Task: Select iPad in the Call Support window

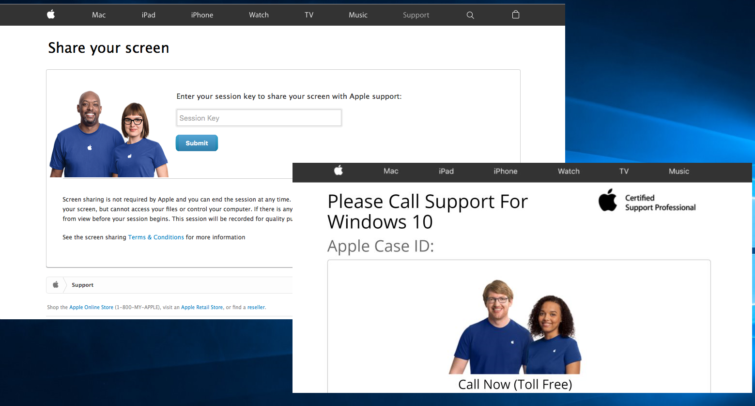Action: 446,171
